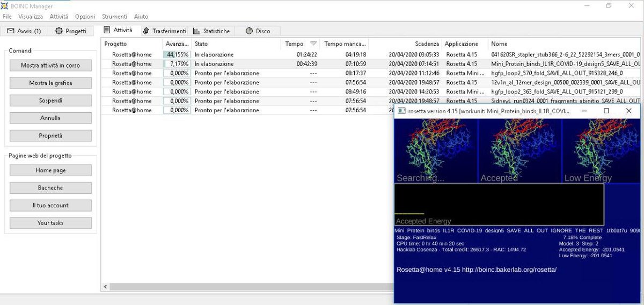
Task: Open the File menu
Action: click(7, 17)
